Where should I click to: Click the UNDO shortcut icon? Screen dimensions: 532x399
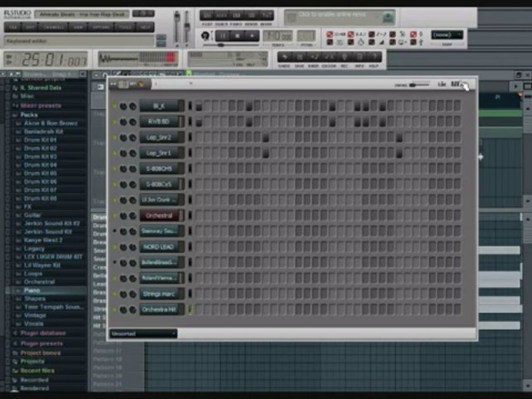coord(284,57)
